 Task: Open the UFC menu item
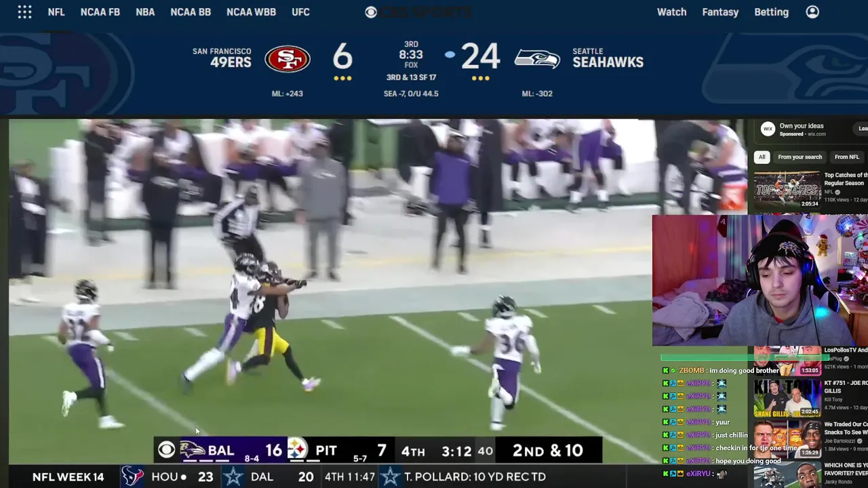point(300,12)
